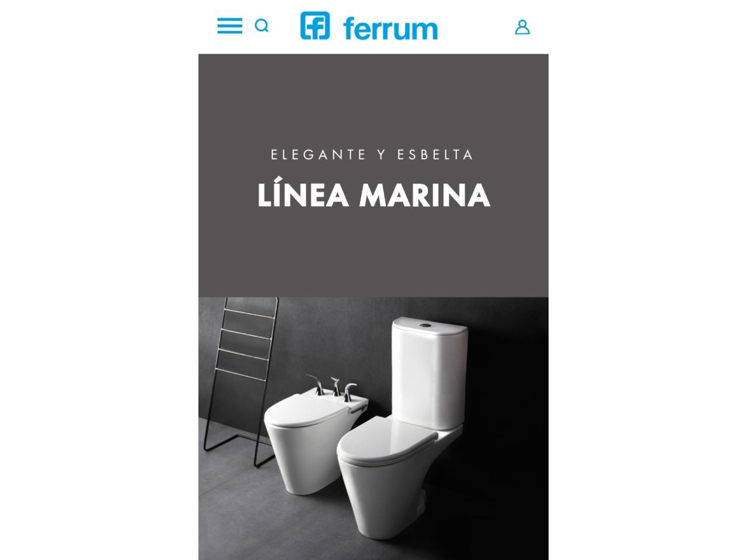This screenshot has height=560, width=747.
Task: Click the towel ladder rack in photo
Action: [x=239, y=373]
